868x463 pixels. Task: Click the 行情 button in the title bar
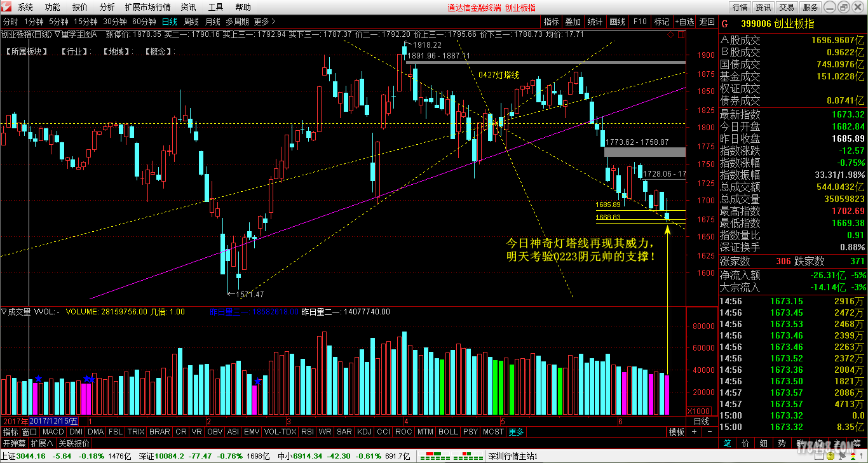point(740,7)
